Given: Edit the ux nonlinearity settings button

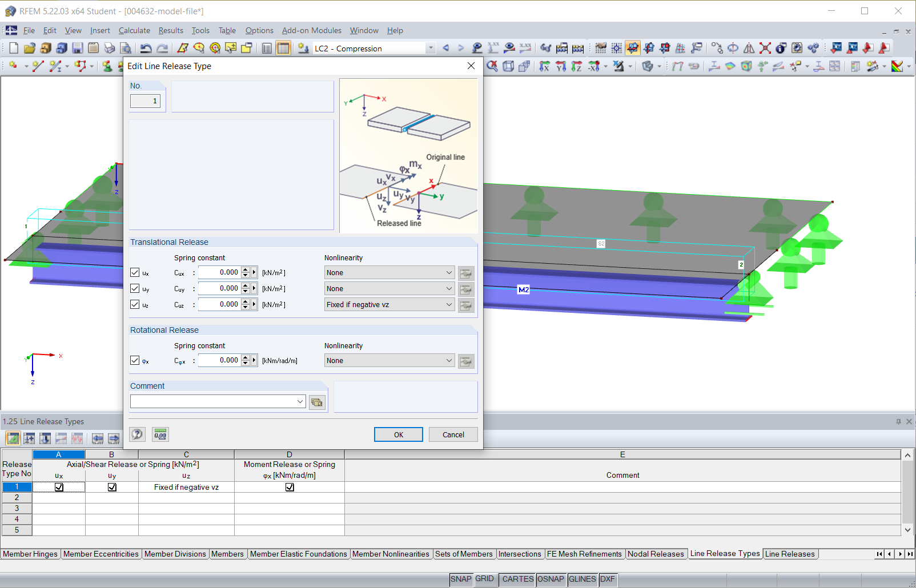Looking at the screenshot, I should [466, 273].
